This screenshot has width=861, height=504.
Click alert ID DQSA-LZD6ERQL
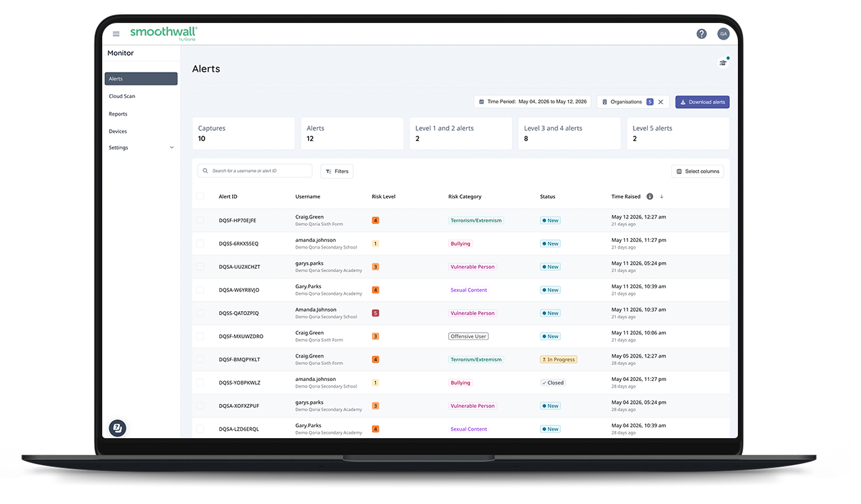pos(239,429)
